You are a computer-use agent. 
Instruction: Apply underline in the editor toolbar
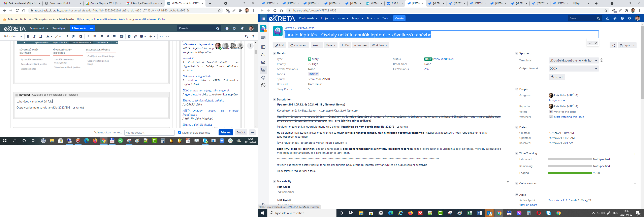tap(41, 36)
